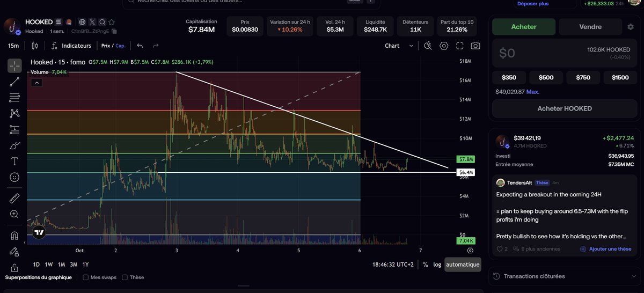Undo last chart action
644x293 pixels.
(x=140, y=46)
